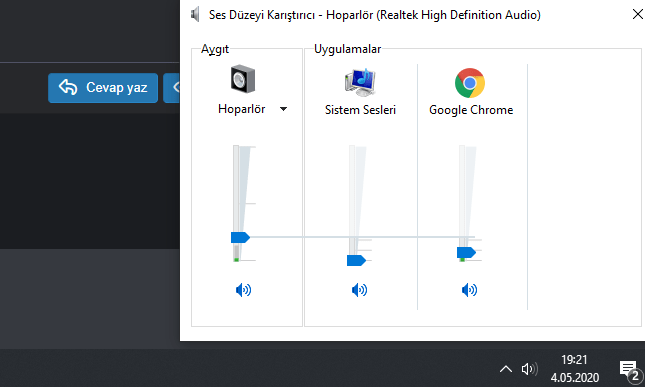
Task: Click the Sistem Sesleri volume slider handle
Action: (356, 260)
